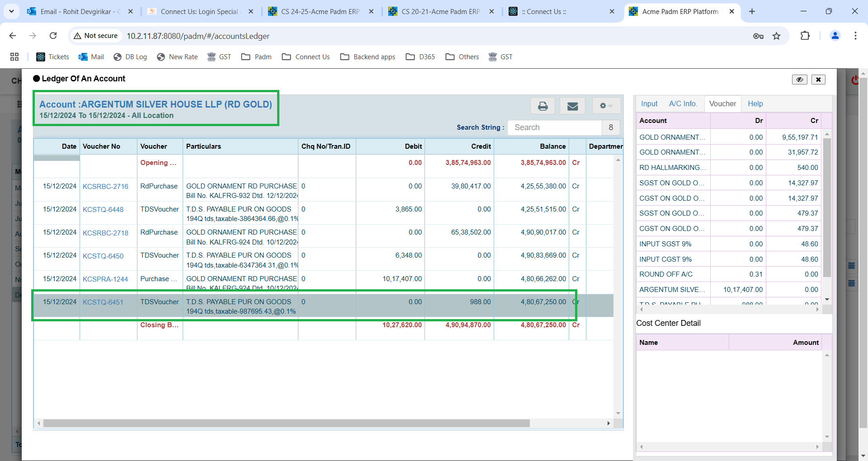
Task: Expand the Padm bookmarks folder
Action: (x=256, y=56)
